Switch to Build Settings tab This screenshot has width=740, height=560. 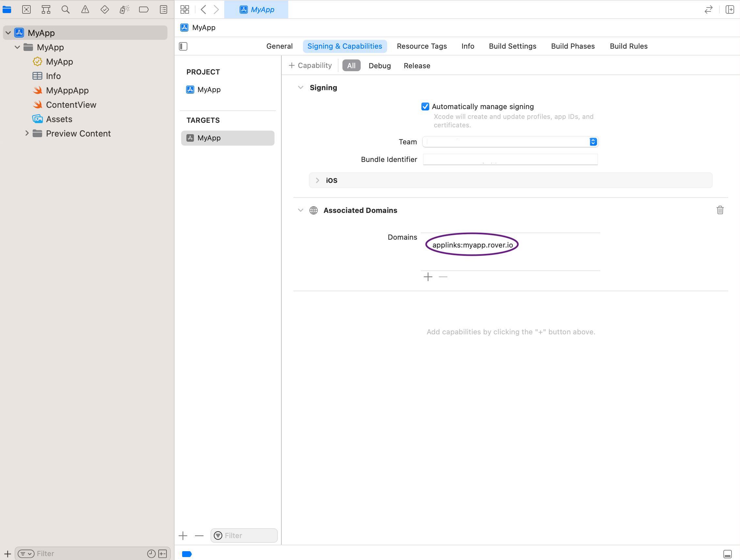click(x=512, y=46)
